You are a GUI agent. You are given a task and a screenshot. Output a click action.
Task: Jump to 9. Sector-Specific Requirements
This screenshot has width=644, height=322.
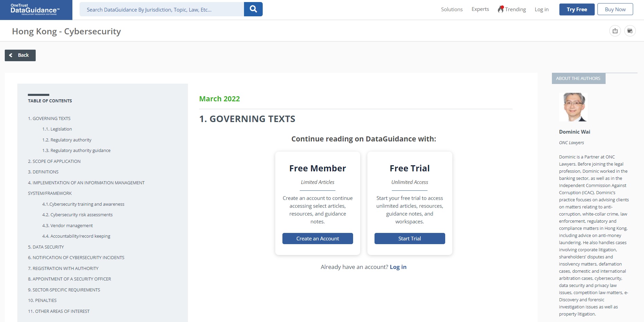point(64,290)
